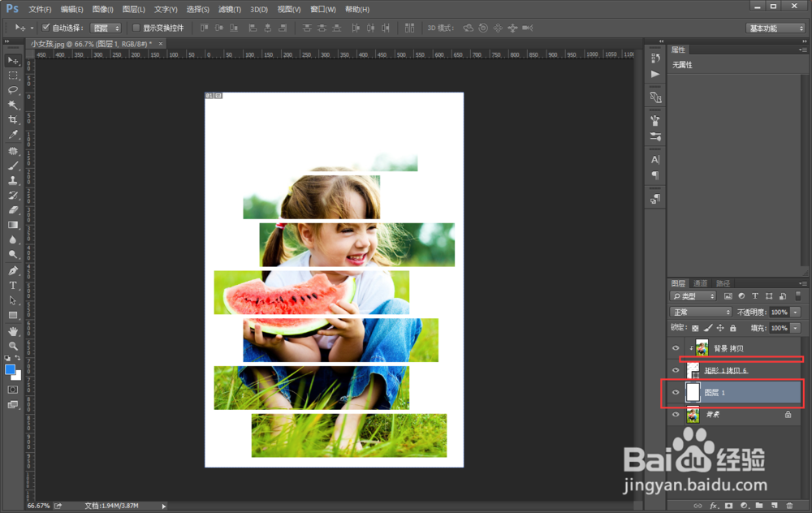The image size is (812, 513).
Task: Select the Zoom tool
Action: (13, 346)
